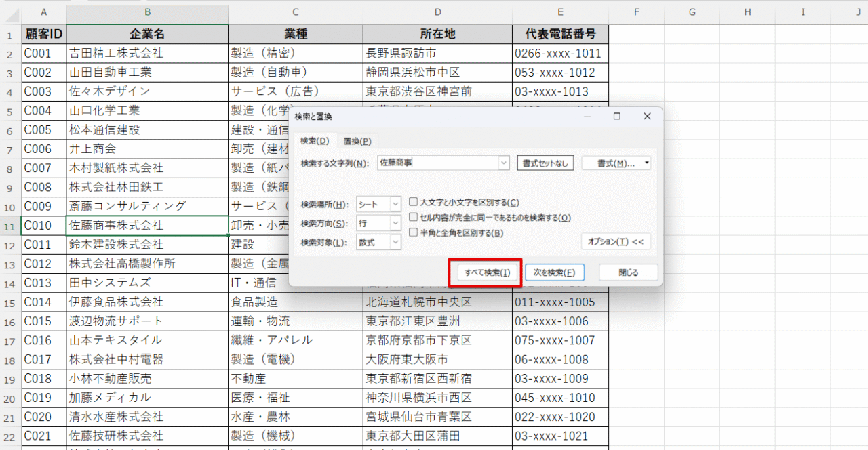Click the 次を検索 (Find Next) button

[554, 272]
